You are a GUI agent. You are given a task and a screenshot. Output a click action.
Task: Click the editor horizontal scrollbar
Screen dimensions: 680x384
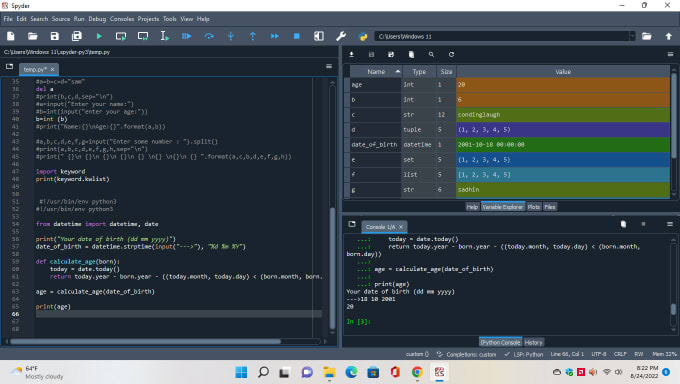[145, 341]
